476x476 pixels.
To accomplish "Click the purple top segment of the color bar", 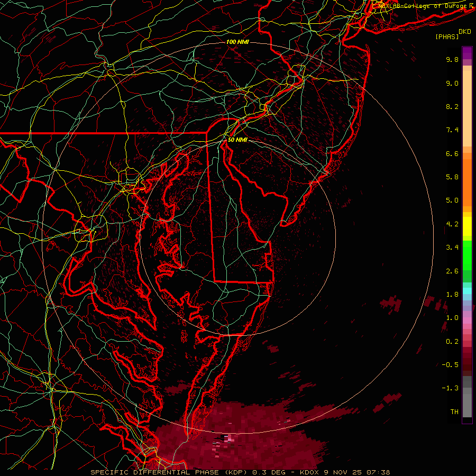I will [x=467, y=53].
